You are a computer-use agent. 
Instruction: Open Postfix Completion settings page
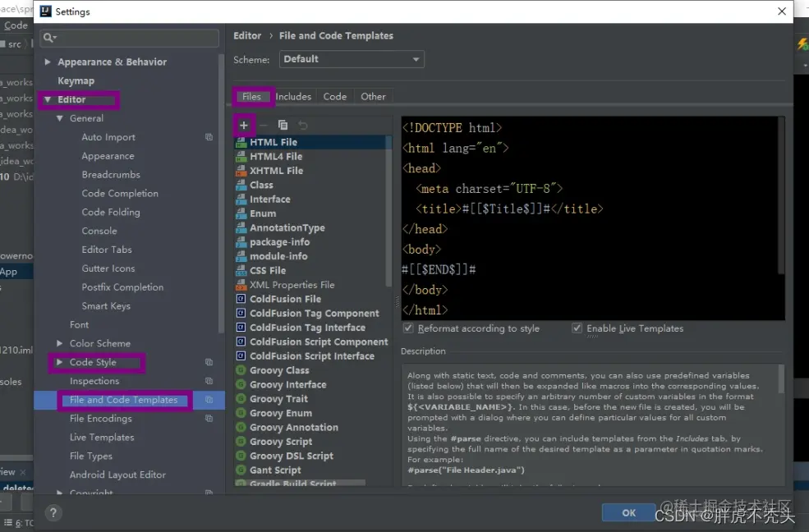[122, 287]
